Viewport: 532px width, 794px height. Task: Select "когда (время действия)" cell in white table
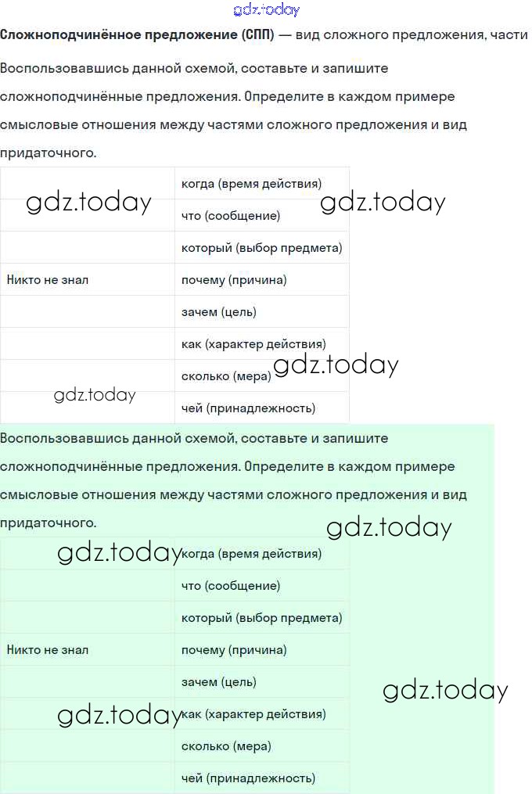point(251,184)
